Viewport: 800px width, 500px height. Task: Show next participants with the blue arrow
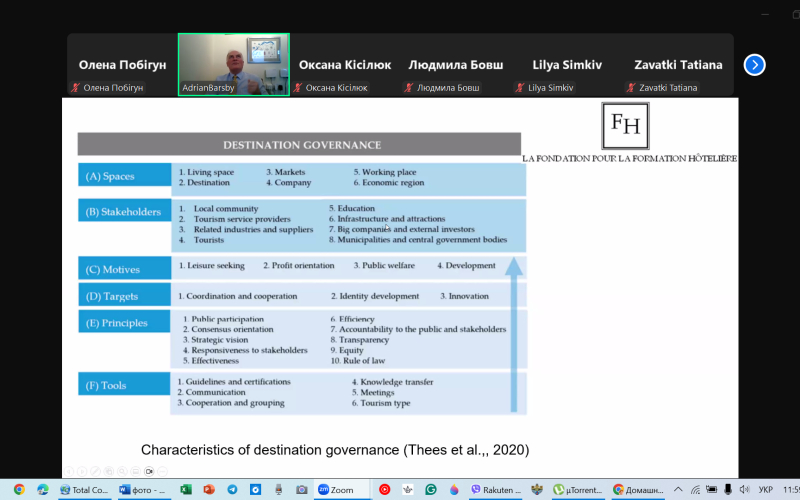pyautogui.click(x=754, y=65)
